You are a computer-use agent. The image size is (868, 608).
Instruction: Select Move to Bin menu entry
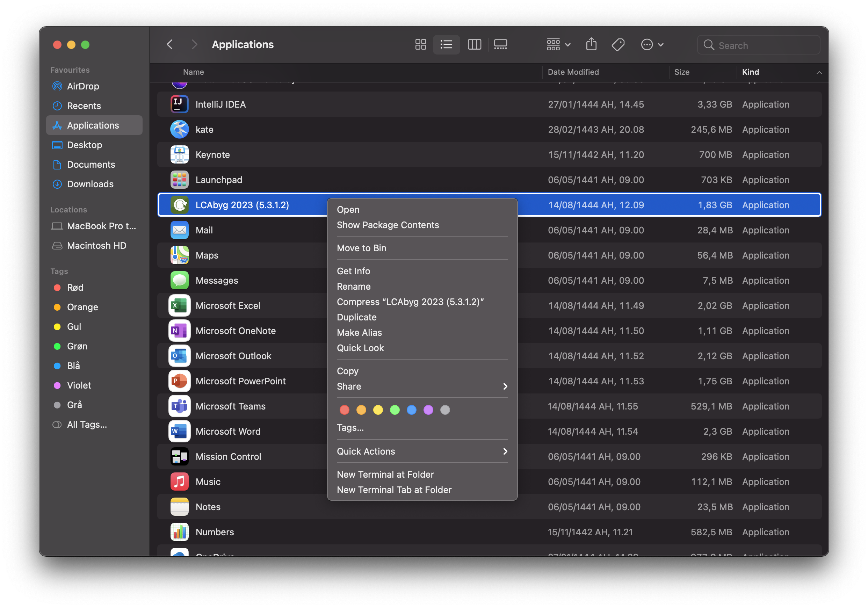pos(361,248)
